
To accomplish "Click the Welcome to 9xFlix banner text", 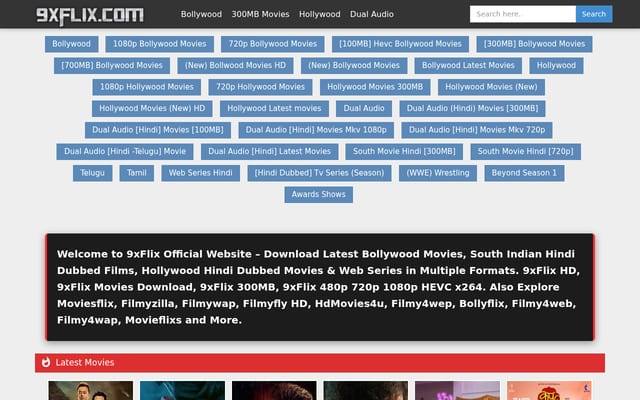I will pyautogui.click(x=320, y=287).
